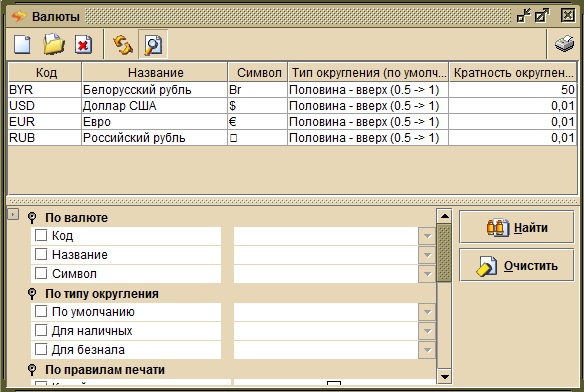Delete currency with the red X icon
Image resolution: width=584 pixels, height=392 pixels.
pos(83,45)
